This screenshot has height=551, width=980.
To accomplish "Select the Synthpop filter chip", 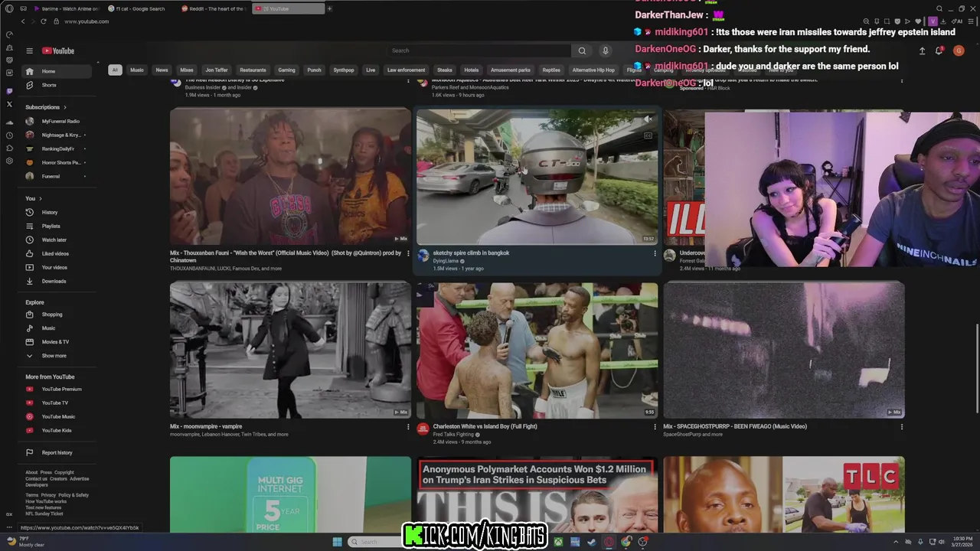I will tap(344, 70).
